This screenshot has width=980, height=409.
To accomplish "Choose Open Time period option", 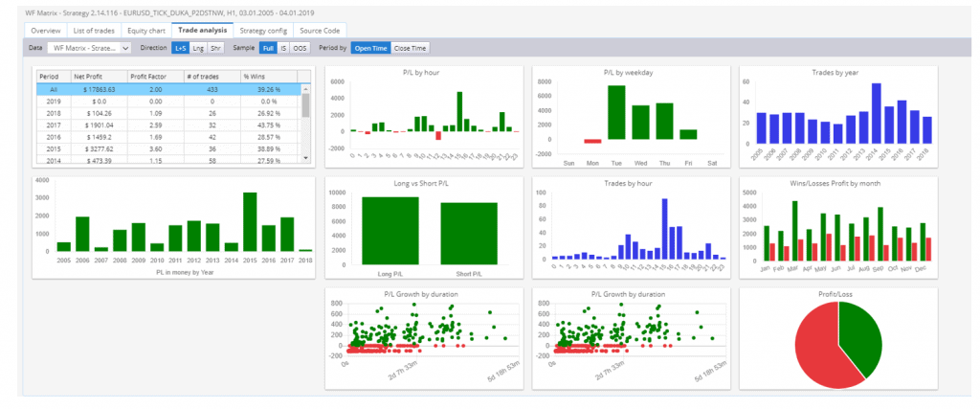I will [x=371, y=48].
